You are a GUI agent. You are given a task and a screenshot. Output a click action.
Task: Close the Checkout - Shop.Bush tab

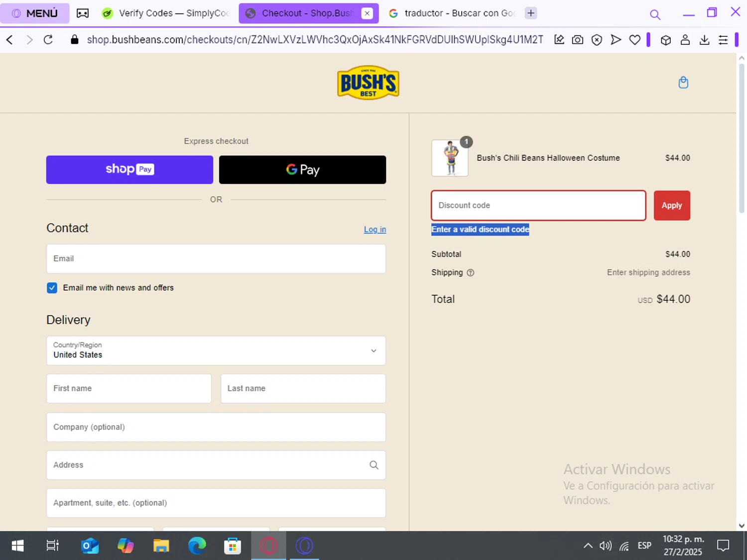367,13
